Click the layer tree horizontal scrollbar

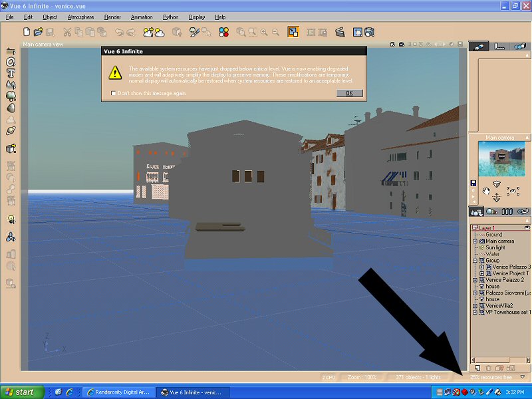[x=501, y=360]
